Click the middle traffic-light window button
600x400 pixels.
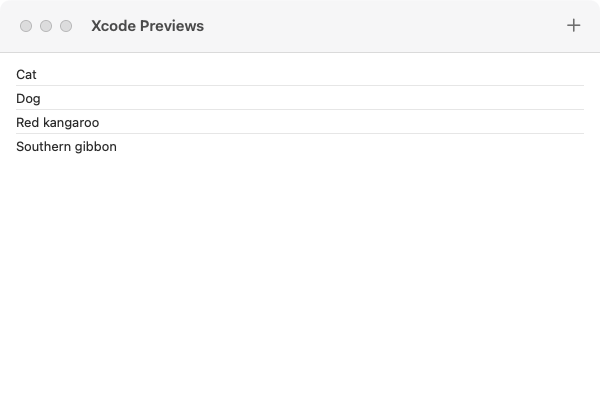click(x=46, y=26)
